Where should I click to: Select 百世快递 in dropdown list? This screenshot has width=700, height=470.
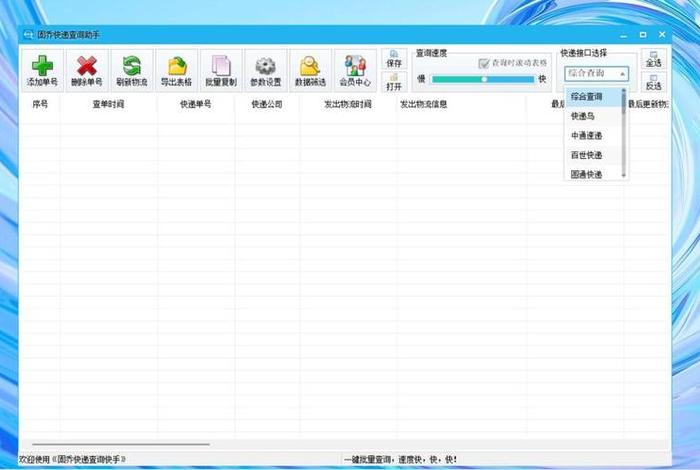(x=594, y=155)
